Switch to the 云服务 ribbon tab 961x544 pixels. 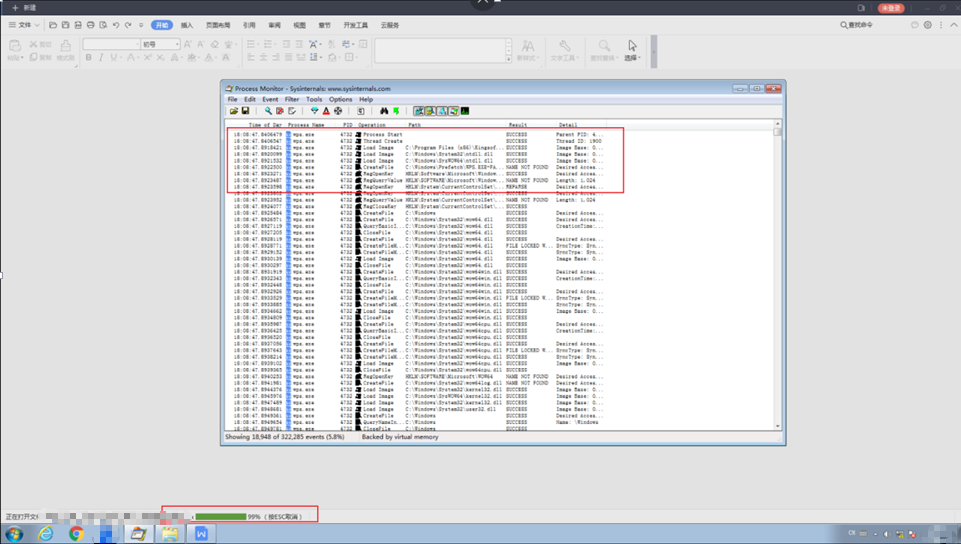390,25
